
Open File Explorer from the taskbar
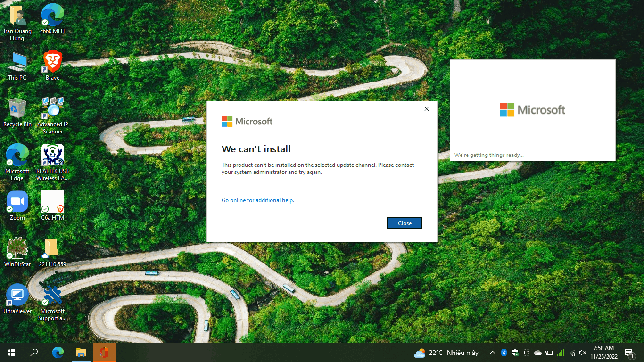(81, 353)
